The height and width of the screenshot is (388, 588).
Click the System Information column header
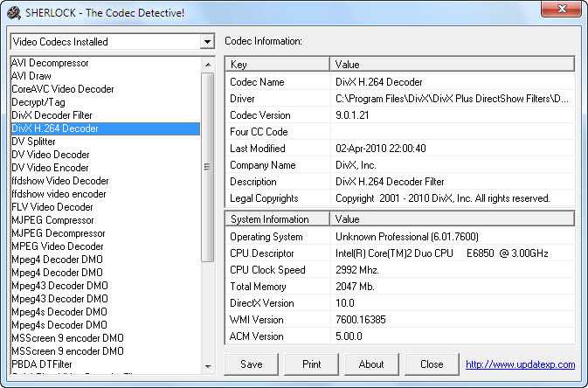[x=278, y=219]
